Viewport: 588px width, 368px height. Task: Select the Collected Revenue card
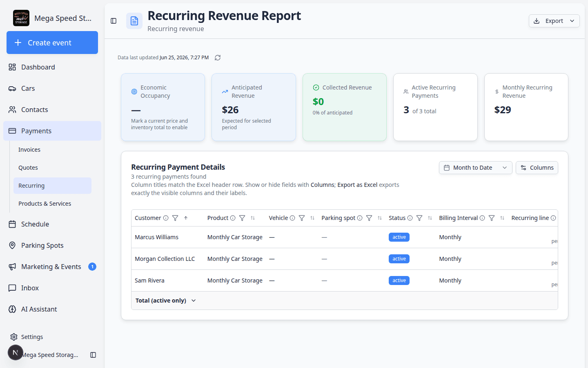coord(345,107)
